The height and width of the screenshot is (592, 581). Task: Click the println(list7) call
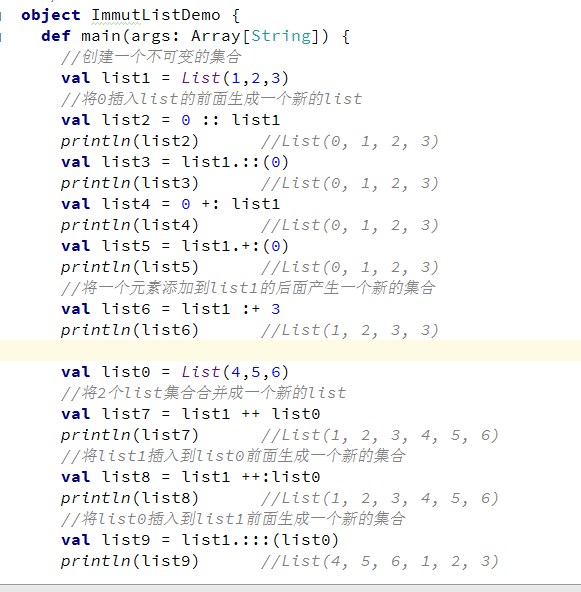pos(129,435)
